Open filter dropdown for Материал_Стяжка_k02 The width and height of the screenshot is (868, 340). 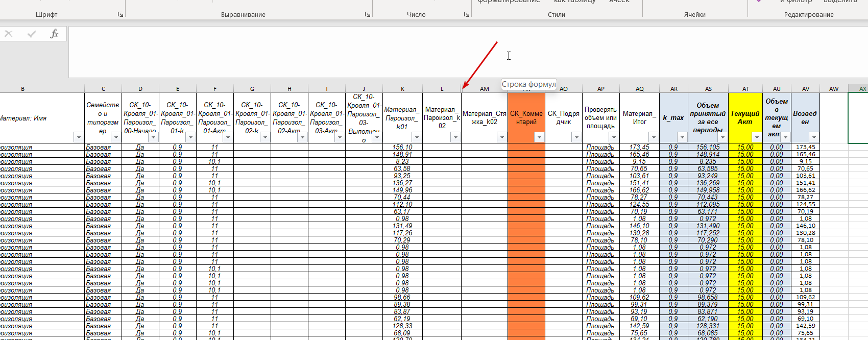(502, 137)
